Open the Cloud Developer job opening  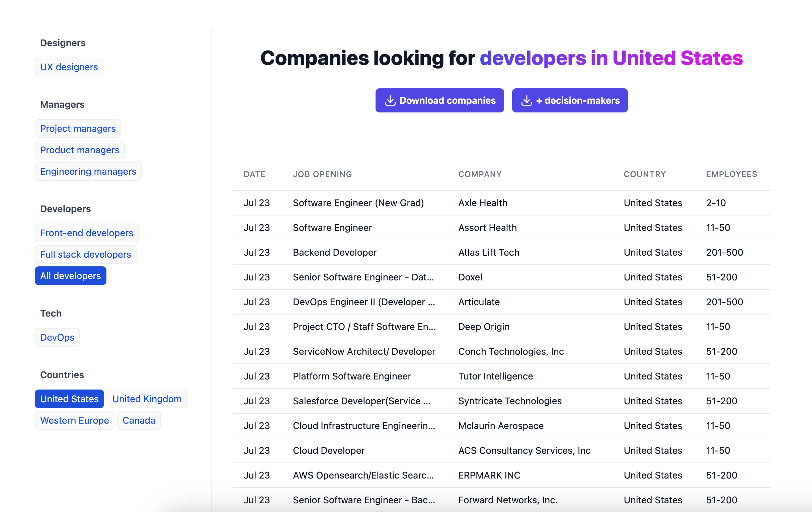(x=329, y=451)
